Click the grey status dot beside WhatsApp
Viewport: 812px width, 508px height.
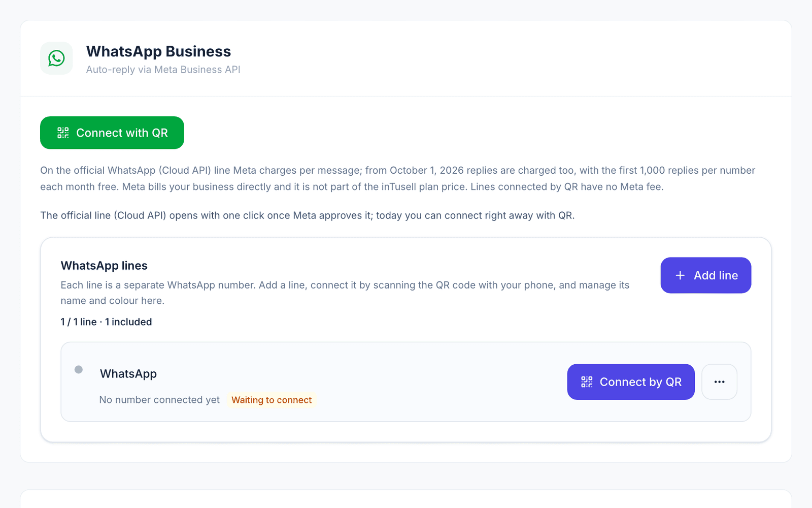click(79, 369)
